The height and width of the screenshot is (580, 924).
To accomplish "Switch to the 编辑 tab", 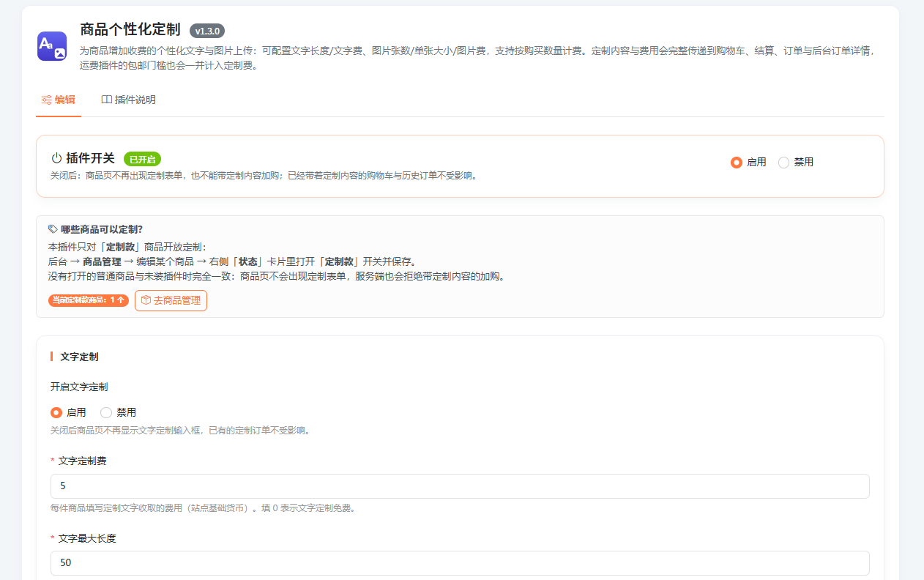I will pyautogui.click(x=59, y=100).
